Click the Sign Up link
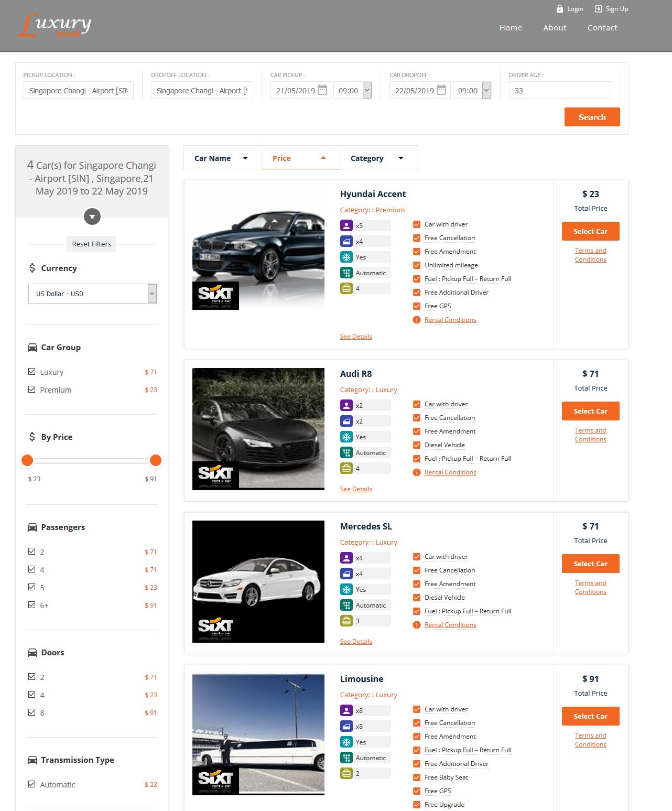Screen dimensions: 672x811 pos(616,9)
